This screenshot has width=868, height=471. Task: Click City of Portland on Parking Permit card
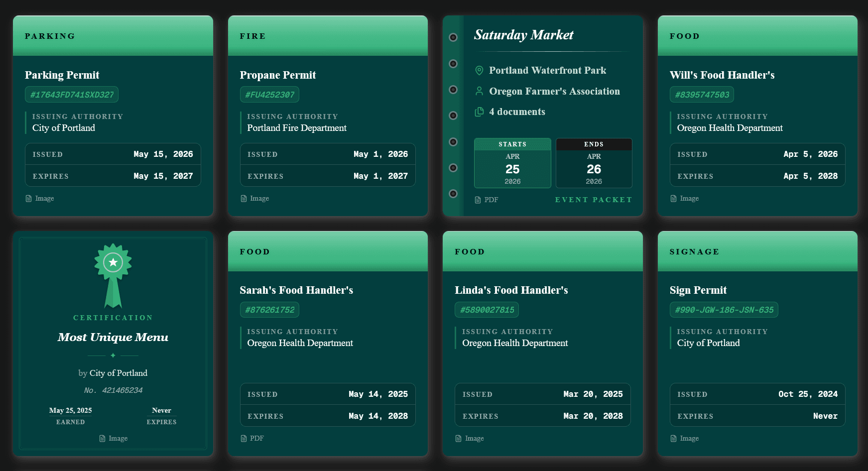(x=64, y=128)
